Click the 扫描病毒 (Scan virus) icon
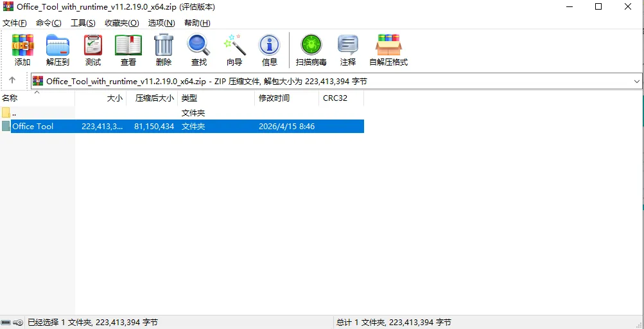 click(311, 45)
